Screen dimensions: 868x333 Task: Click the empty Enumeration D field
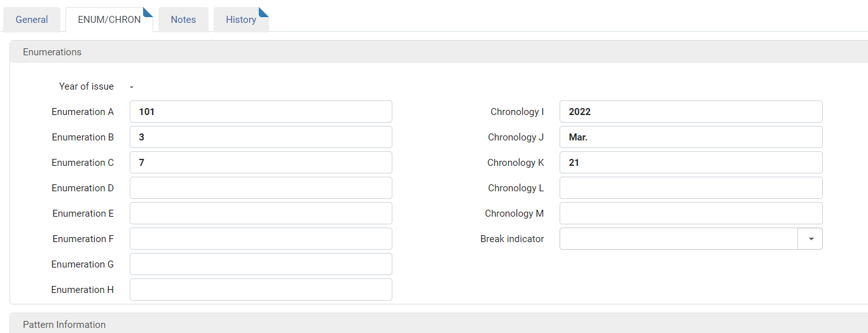(x=261, y=188)
